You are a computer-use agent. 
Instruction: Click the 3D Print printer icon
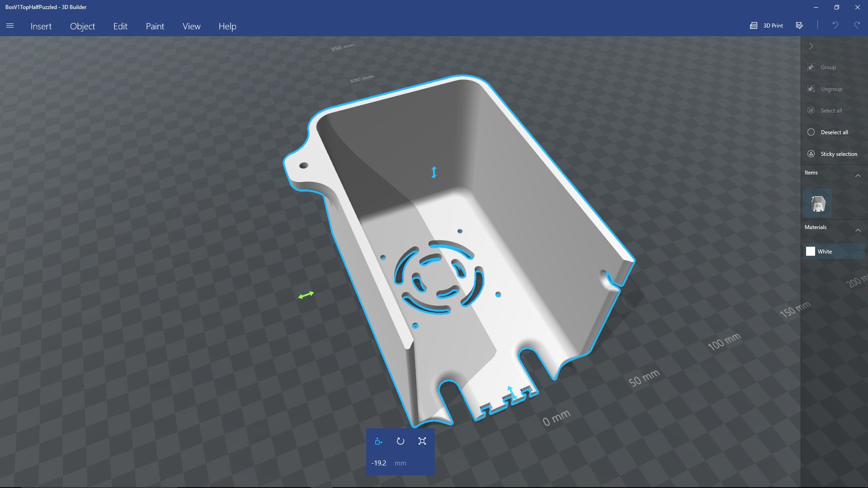[754, 25]
